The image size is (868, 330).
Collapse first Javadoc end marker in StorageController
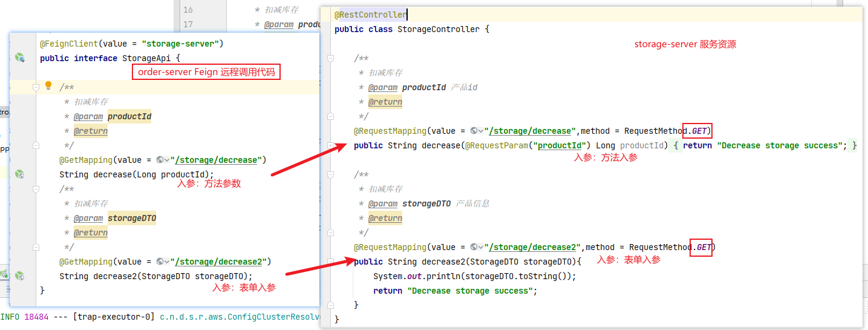pos(331,116)
